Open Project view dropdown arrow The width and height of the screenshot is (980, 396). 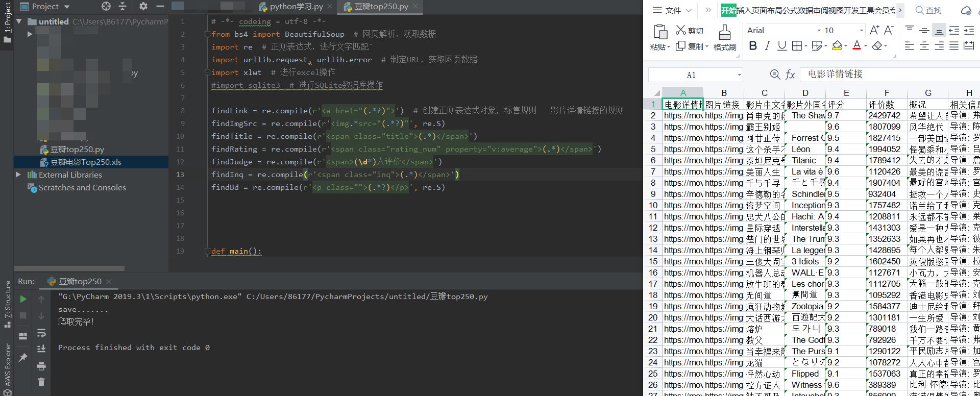point(67,7)
